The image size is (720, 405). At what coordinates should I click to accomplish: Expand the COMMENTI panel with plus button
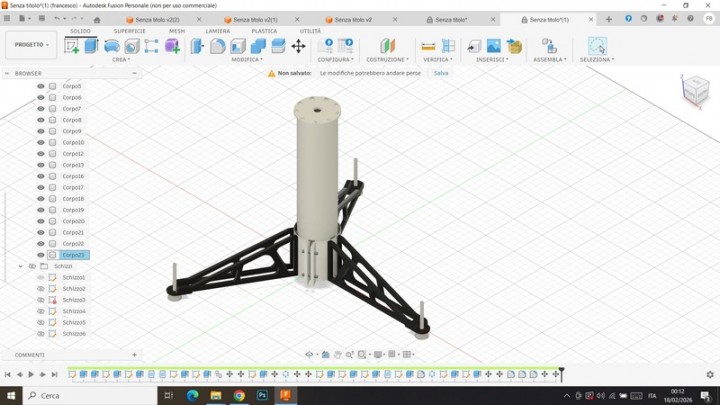point(134,354)
